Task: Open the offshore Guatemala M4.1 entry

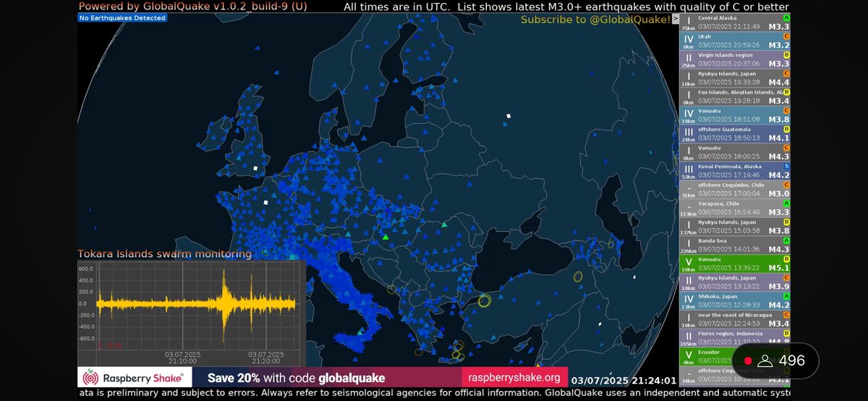Action: click(735, 133)
